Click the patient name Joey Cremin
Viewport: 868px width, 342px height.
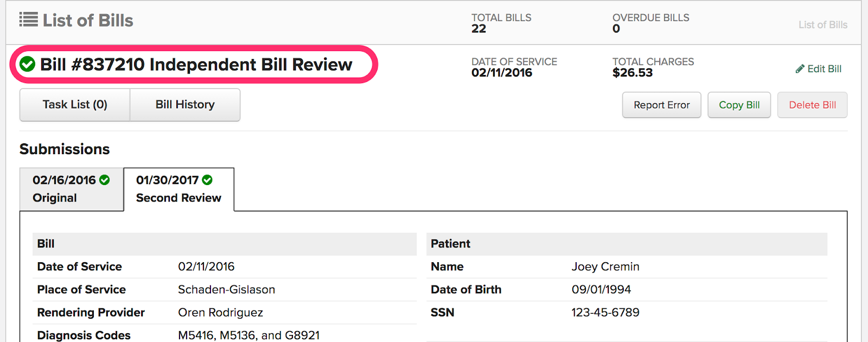coord(605,267)
